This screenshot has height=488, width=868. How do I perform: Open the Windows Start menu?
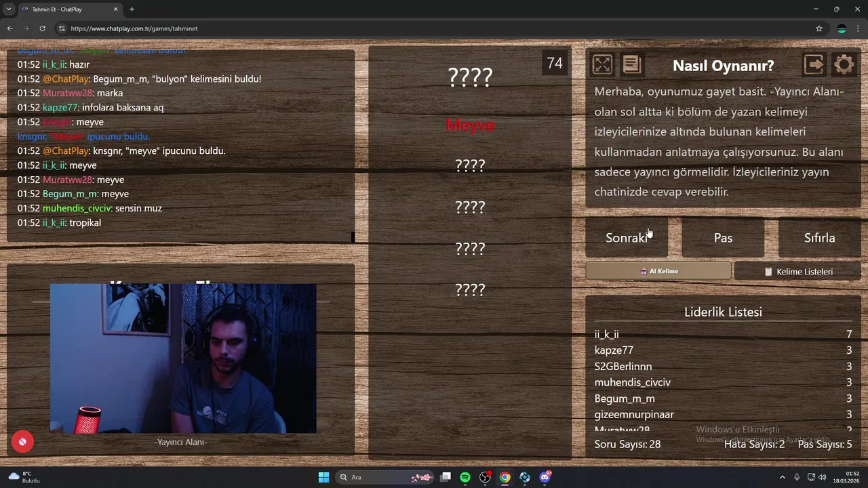click(x=323, y=477)
